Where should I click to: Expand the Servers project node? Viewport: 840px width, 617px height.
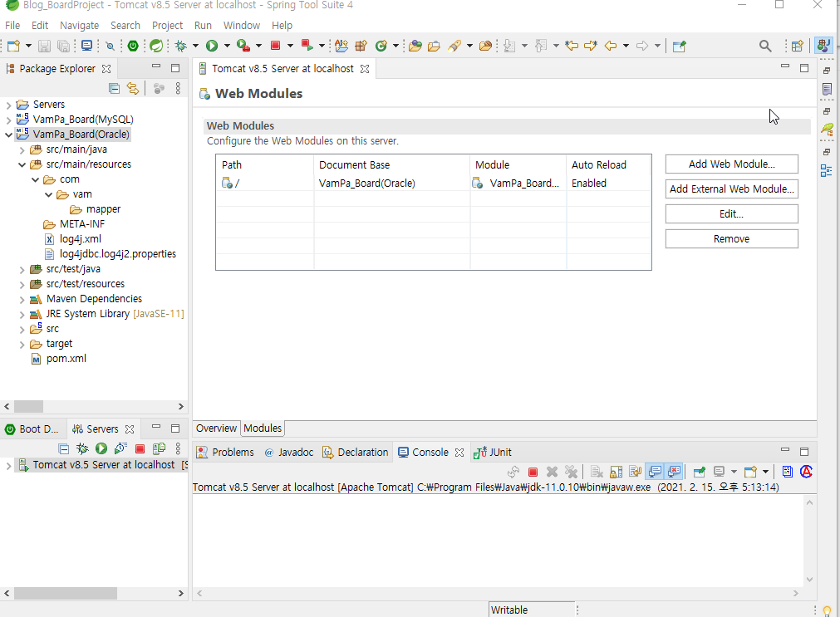[8, 105]
